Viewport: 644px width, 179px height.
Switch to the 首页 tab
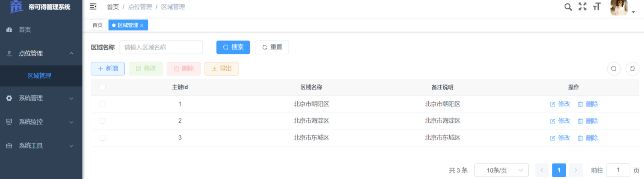click(98, 25)
